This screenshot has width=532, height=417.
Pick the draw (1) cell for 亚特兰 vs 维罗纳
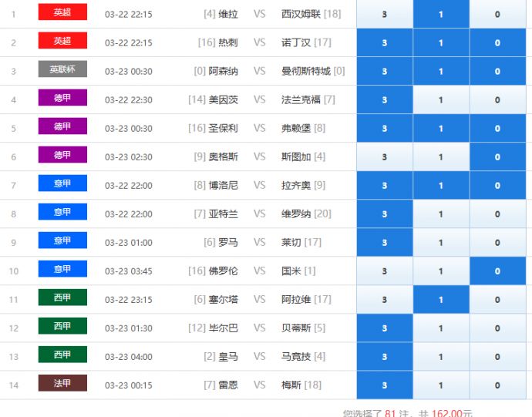pyautogui.click(x=440, y=214)
